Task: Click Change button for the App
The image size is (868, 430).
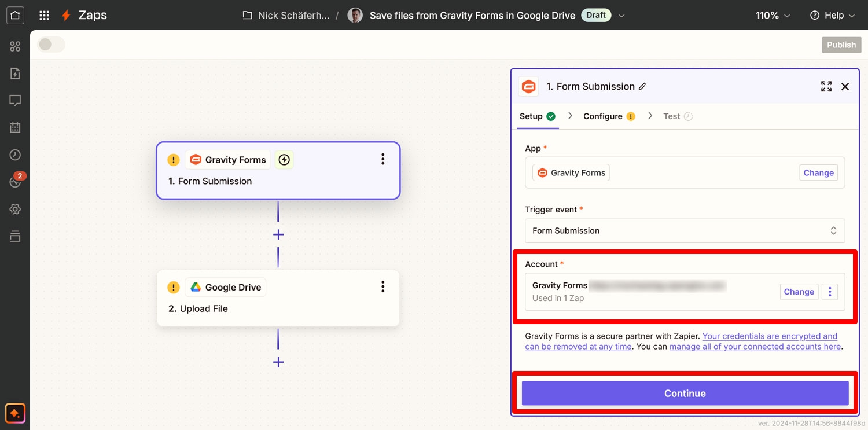Action: click(818, 172)
